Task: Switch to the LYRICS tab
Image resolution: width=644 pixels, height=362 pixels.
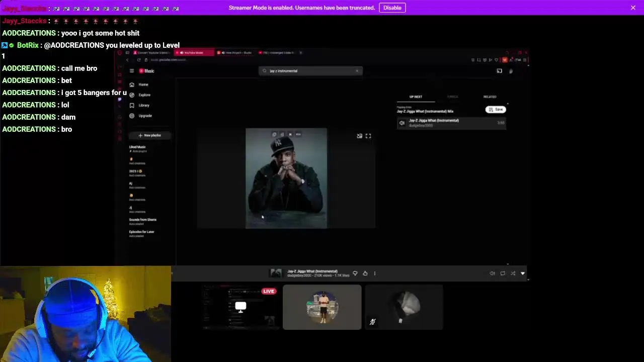Action: [453, 97]
